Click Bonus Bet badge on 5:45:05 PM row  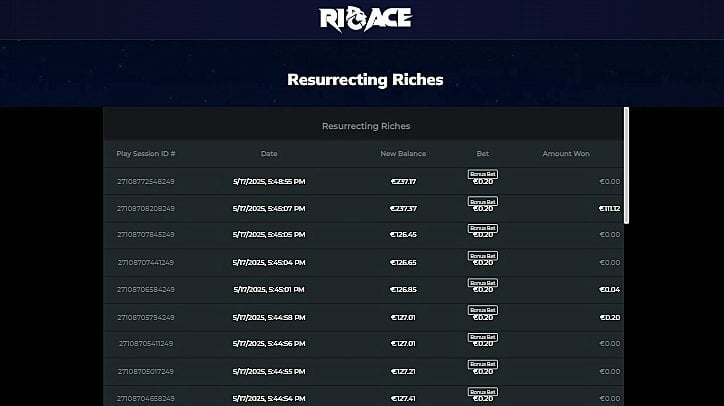click(483, 228)
